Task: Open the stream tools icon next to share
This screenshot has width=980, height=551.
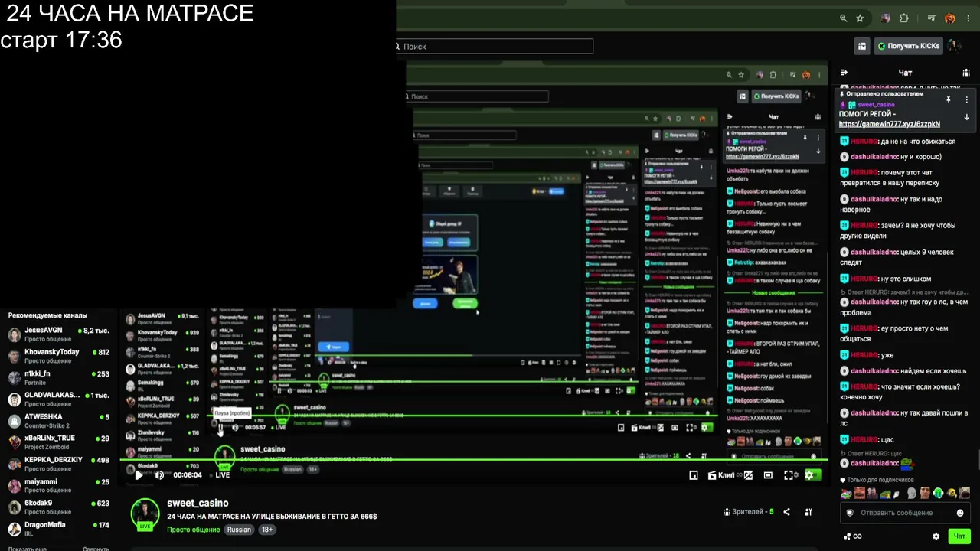Action: pyautogui.click(x=808, y=512)
